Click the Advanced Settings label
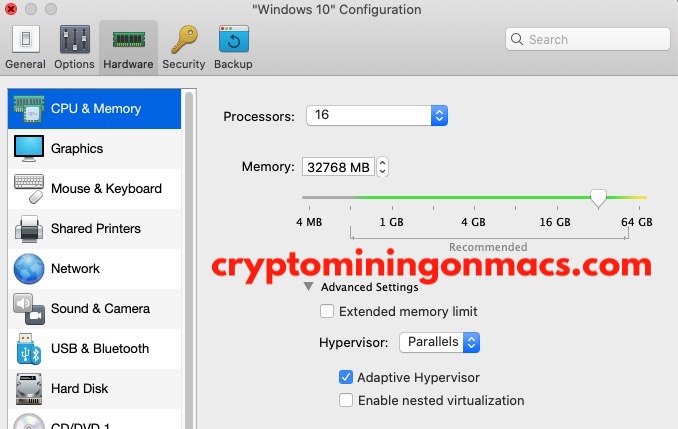Image resolution: width=678 pixels, height=429 pixels. coord(370,287)
